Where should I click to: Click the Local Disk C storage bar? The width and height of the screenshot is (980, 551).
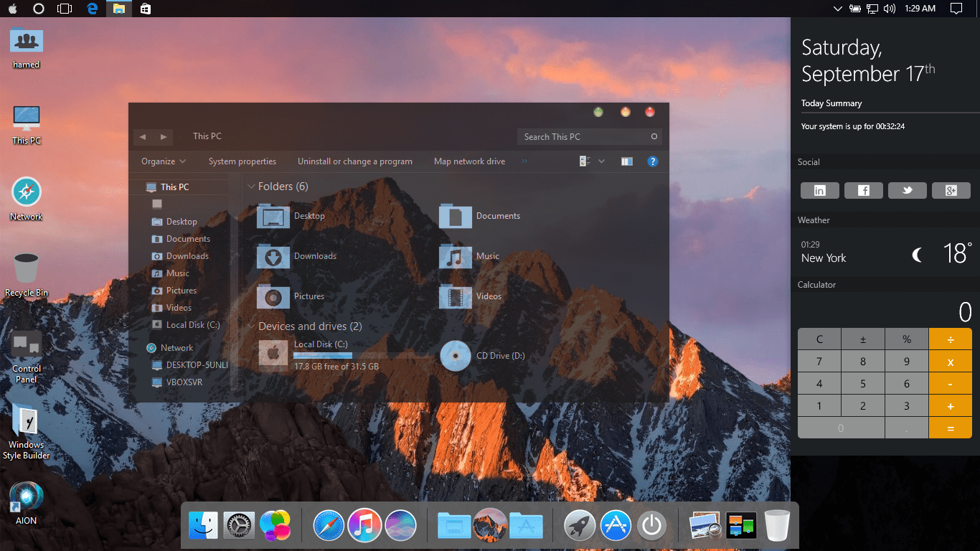click(x=322, y=354)
